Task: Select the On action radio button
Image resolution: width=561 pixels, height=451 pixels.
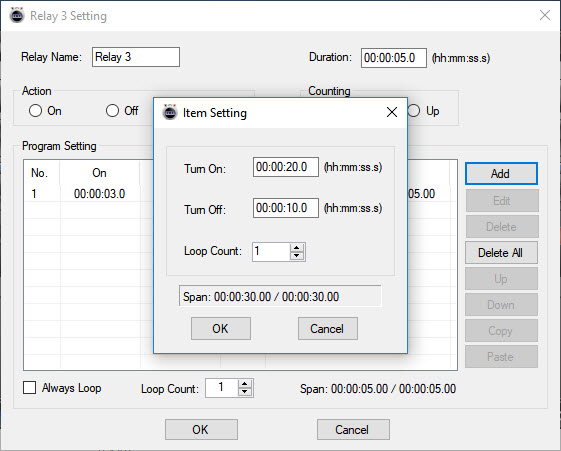Action: point(35,111)
